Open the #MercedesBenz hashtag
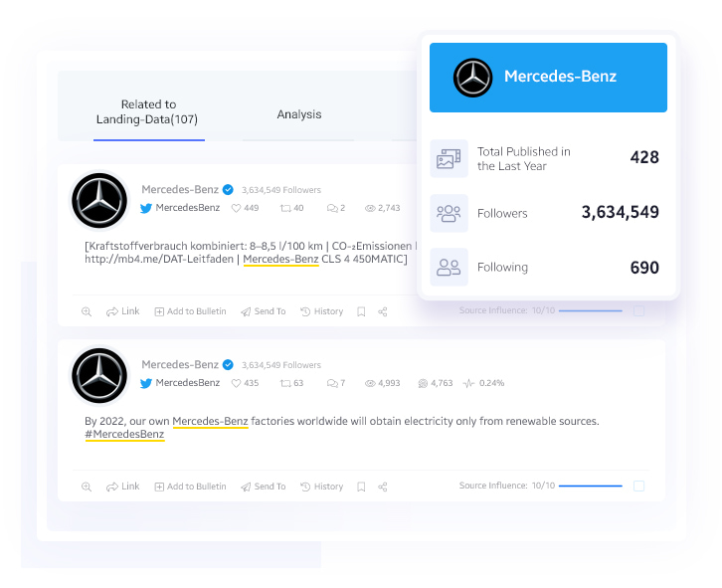Image resolution: width=722 pixels, height=588 pixels. [124, 434]
